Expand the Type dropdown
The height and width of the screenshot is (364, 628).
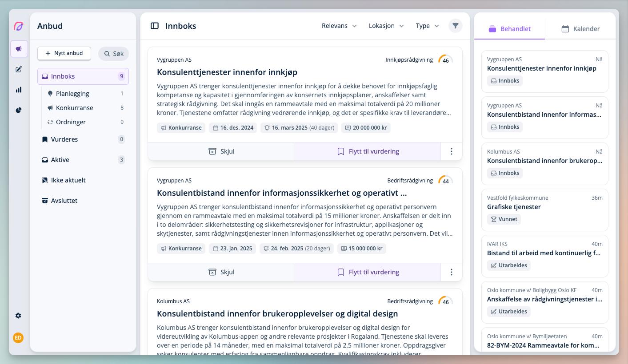click(x=427, y=26)
